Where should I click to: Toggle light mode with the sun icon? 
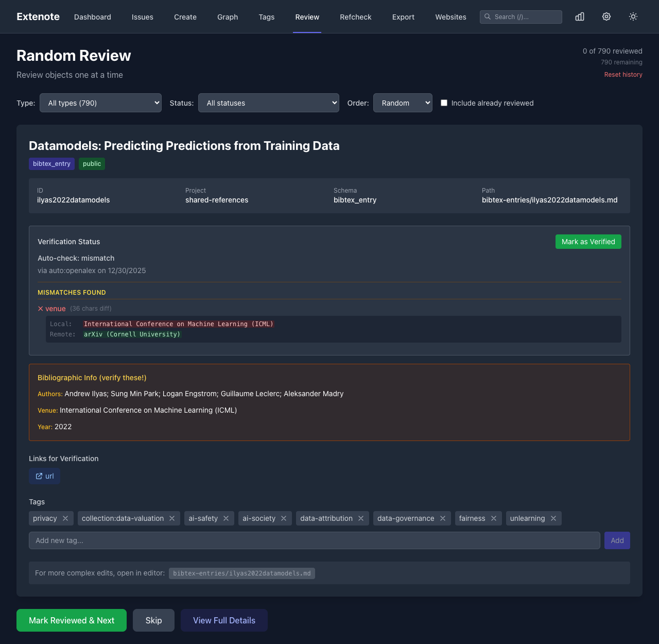pyautogui.click(x=633, y=16)
